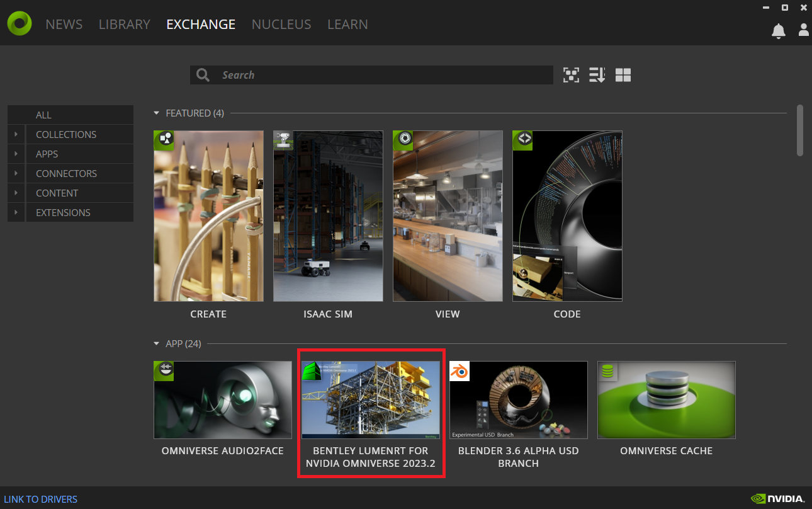Click the vertical scrollbar thumb
812x509 pixels.
[x=800, y=130]
